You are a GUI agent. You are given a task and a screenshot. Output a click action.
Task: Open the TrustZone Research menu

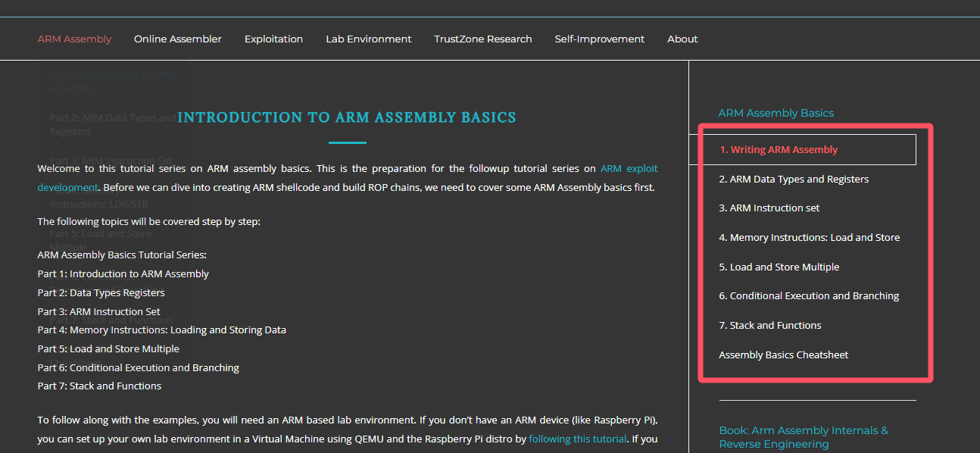pyautogui.click(x=483, y=39)
